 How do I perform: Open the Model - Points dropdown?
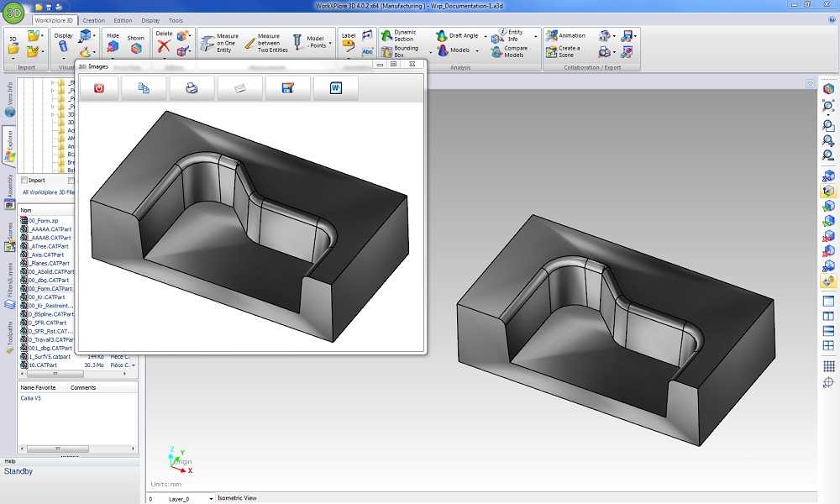click(x=329, y=43)
